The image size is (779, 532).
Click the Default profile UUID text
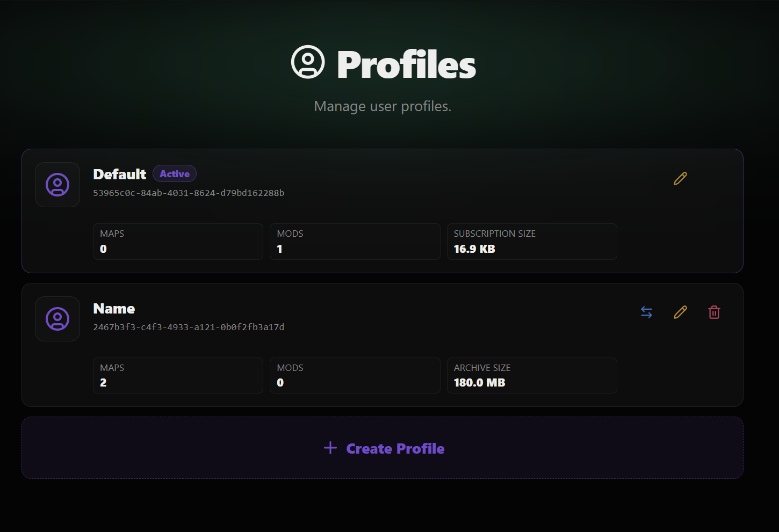click(189, 193)
